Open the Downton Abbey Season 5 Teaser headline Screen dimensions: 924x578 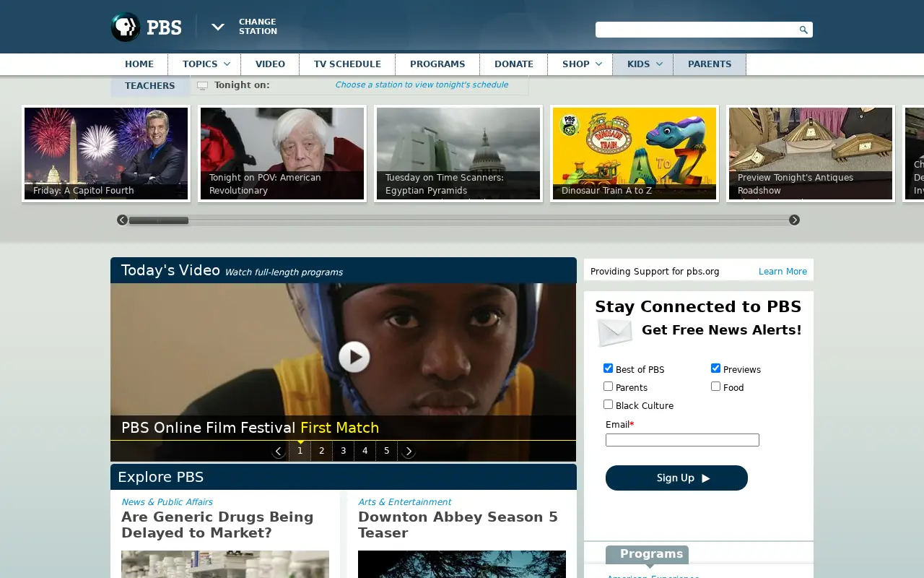point(458,525)
